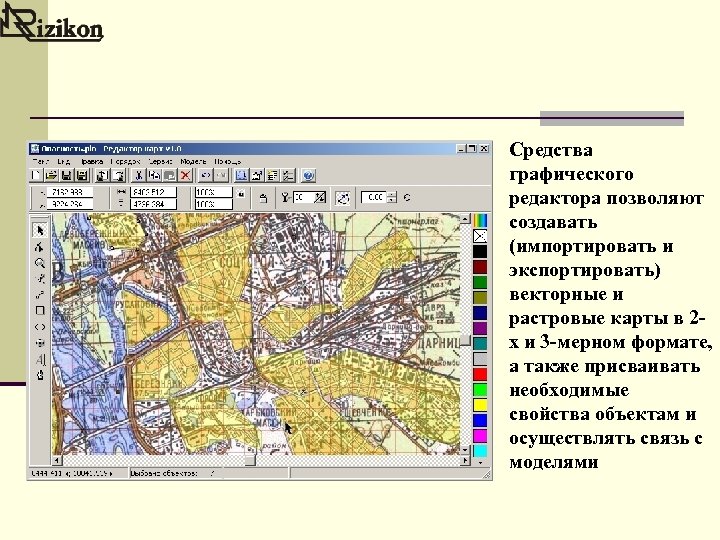Expand palette with bottom down arrow
Image resolution: width=720 pixels, height=540 pixels.
pos(480,462)
